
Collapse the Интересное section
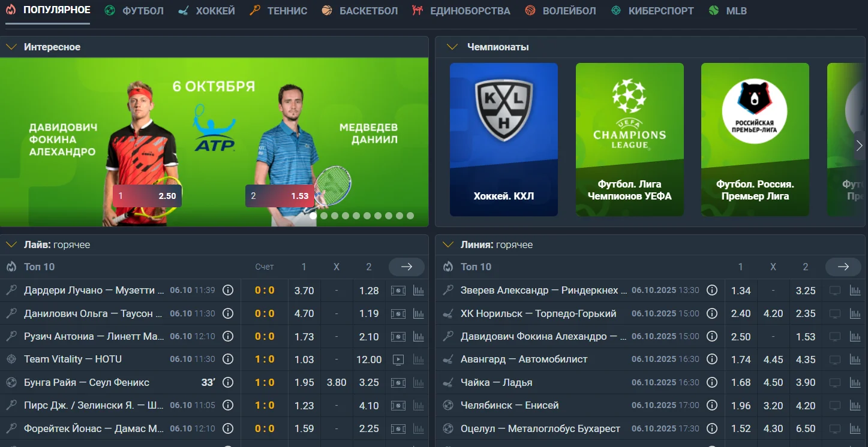point(11,47)
